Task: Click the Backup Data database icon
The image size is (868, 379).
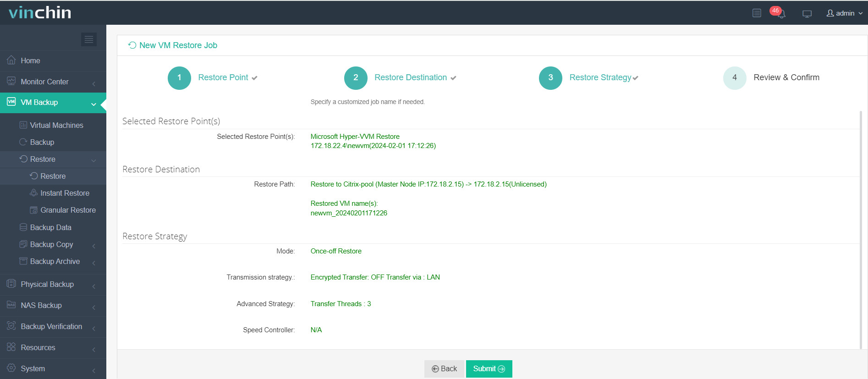Action: pyautogui.click(x=23, y=227)
